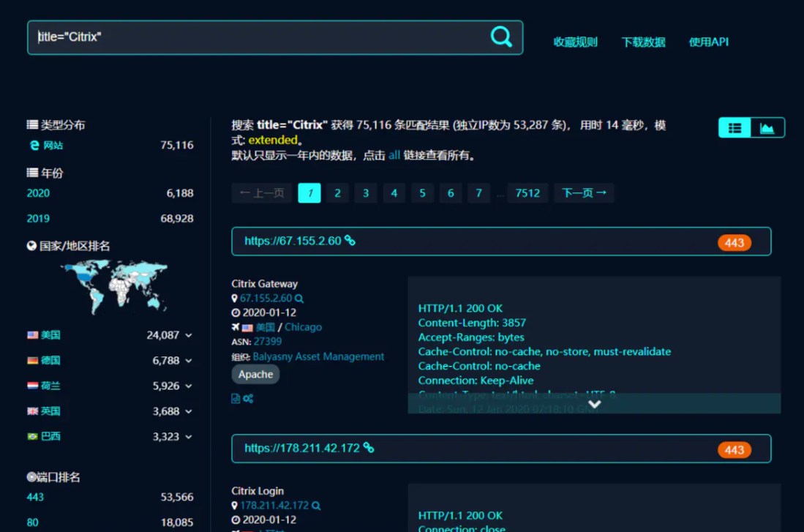
Task: Go to results page 7
Action: coord(478,193)
